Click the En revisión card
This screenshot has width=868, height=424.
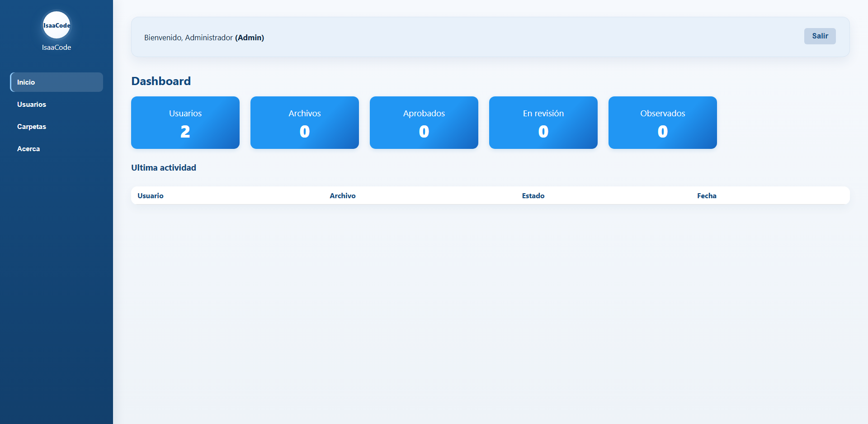tap(543, 123)
